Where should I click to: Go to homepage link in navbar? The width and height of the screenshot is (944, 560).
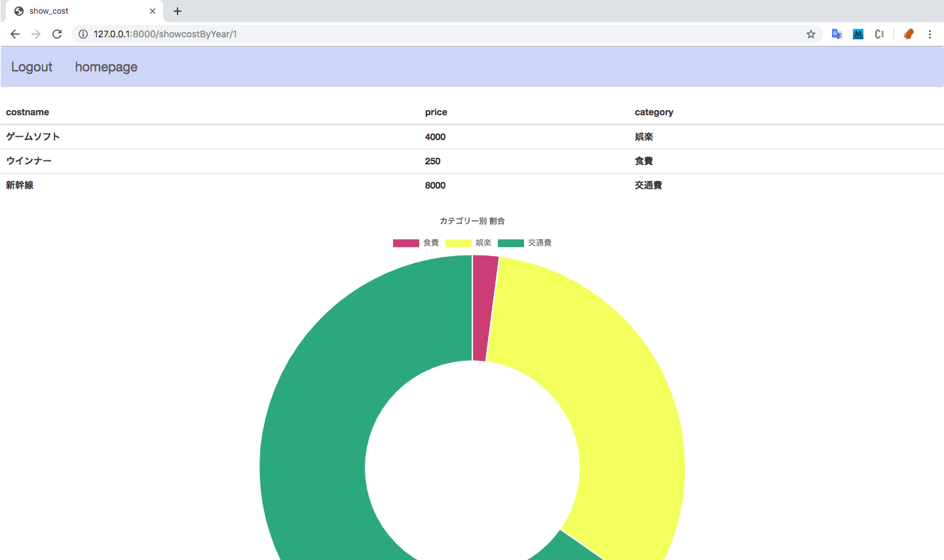click(106, 67)
